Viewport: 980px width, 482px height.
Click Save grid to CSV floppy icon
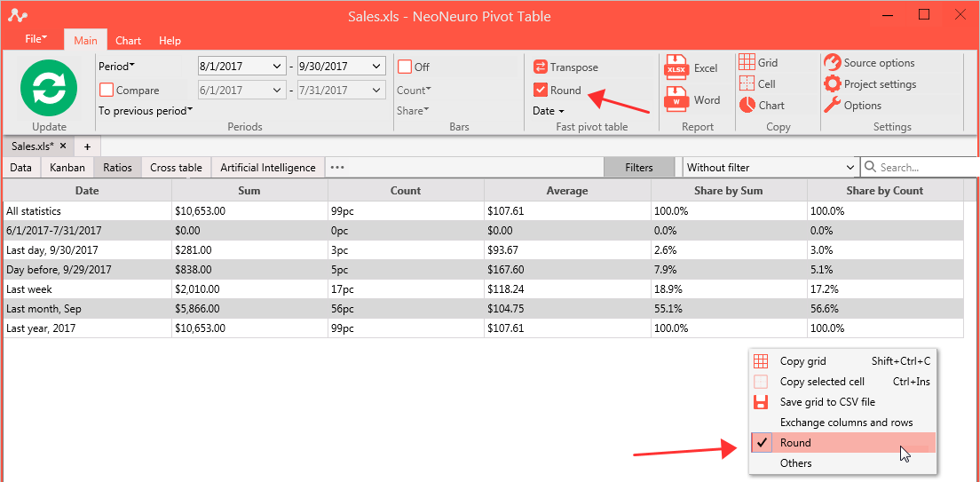click(x=761, y=402)
